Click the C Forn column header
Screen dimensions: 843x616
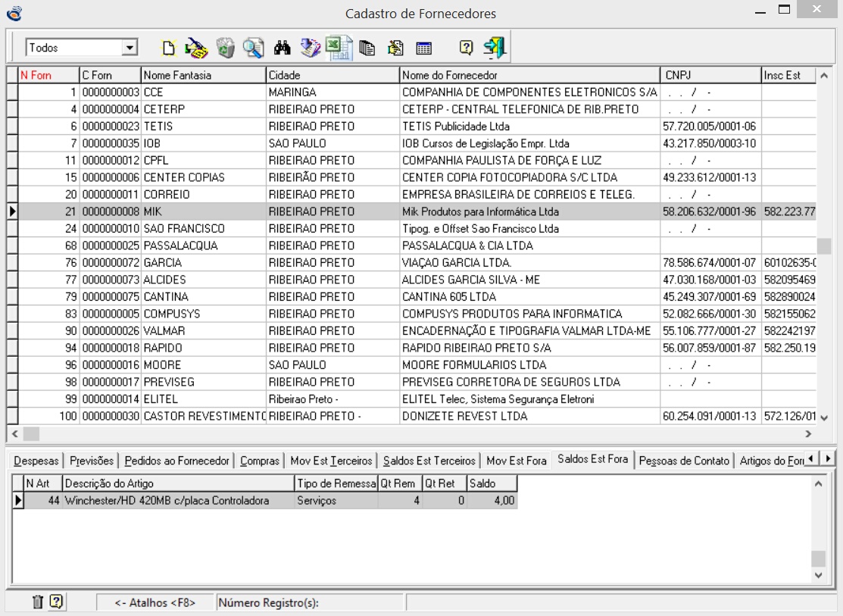[111, 75]
